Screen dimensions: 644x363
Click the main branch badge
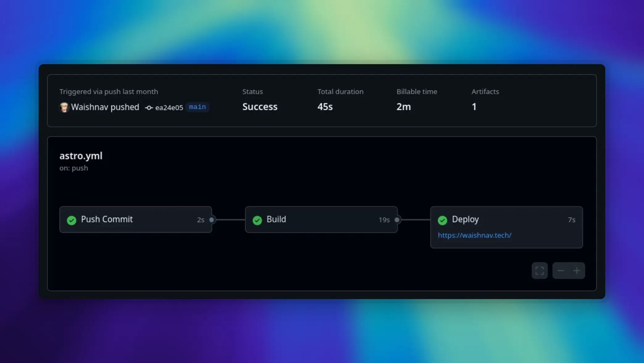pyautogui.click(x=197, y=107)
